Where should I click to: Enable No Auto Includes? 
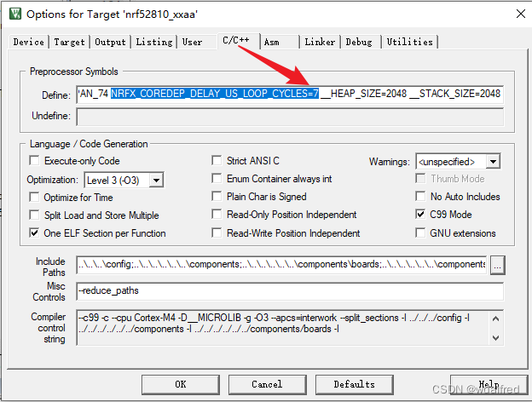coord(420,196)
